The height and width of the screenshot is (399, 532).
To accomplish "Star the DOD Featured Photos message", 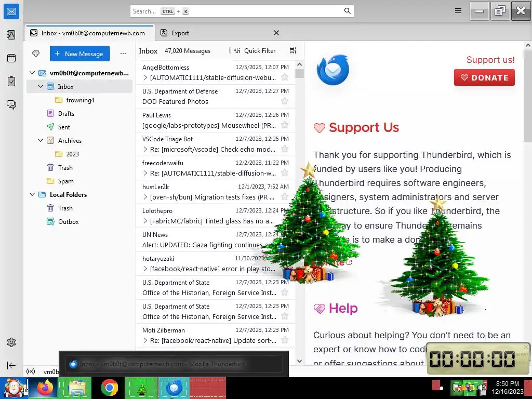I will [x=285, y=101].
